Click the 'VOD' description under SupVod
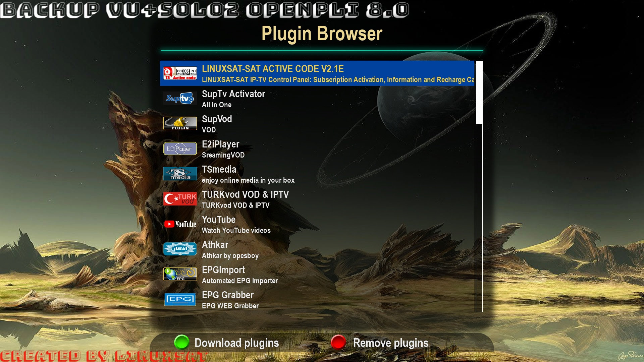 pyautogui.click(x=209, y=130)
